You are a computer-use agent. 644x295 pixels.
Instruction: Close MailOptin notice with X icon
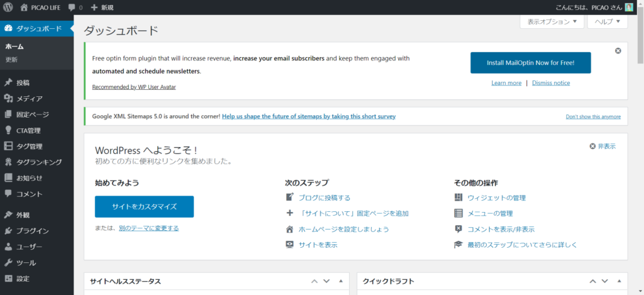(x=618, y=51)
